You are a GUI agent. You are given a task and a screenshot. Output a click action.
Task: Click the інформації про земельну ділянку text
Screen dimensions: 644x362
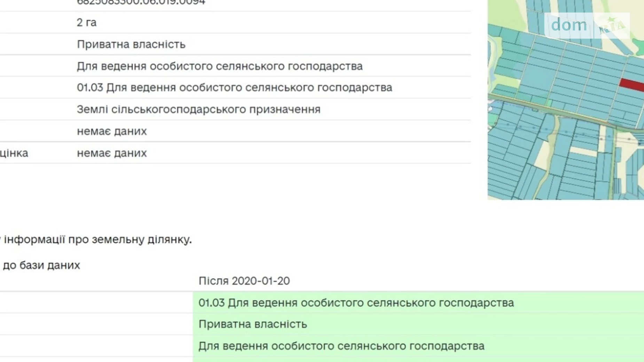pyautogui.click(x=97, y=239)
